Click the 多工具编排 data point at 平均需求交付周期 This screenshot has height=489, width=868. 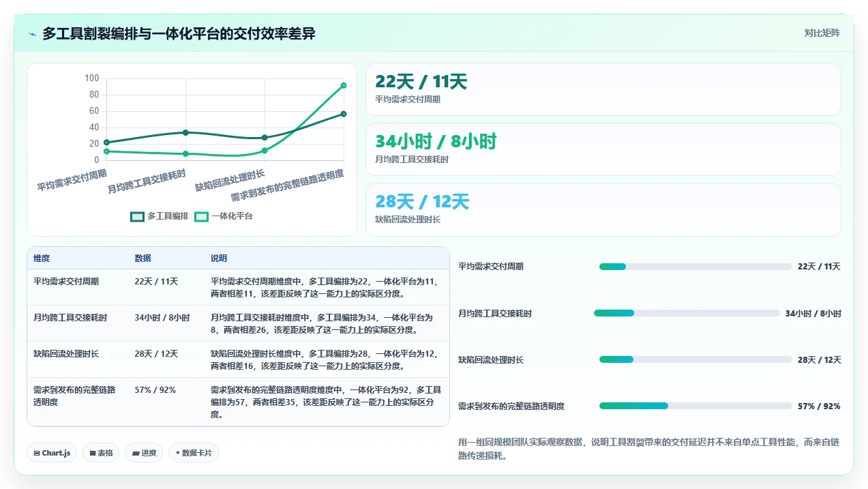click(x=106, y=143)
